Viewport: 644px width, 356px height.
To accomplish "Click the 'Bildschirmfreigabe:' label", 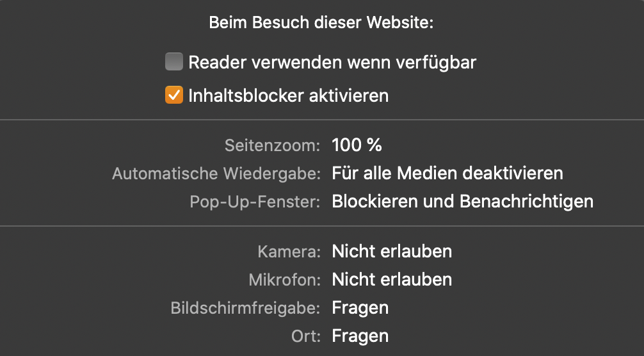I will pyautogui.click(x=245, y=309).
